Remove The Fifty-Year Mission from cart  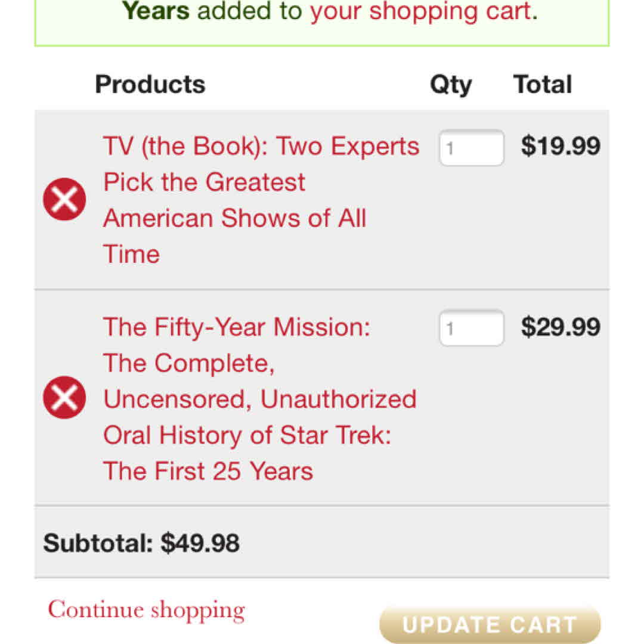[x=64, y=398]
